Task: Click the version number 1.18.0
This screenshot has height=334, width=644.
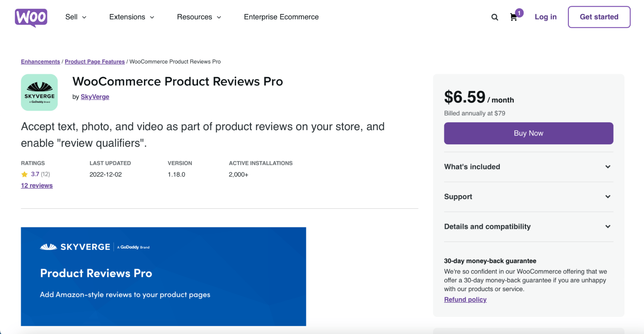Action: (176, 175)
